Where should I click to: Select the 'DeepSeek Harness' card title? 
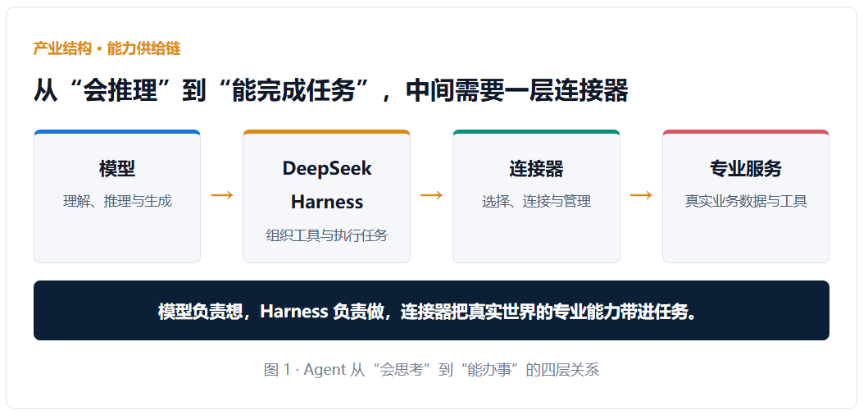pyautogui.click(x=326, y=185)
